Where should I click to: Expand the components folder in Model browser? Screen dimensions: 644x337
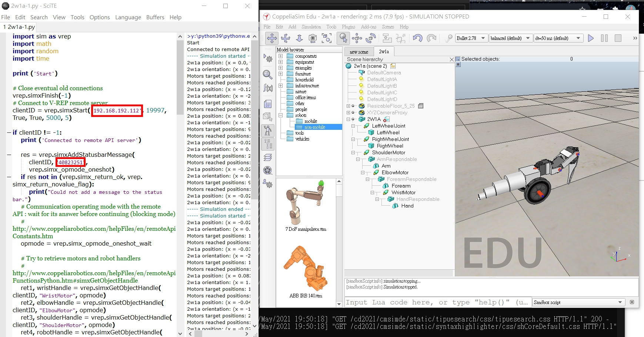click(x=281, y=56)
